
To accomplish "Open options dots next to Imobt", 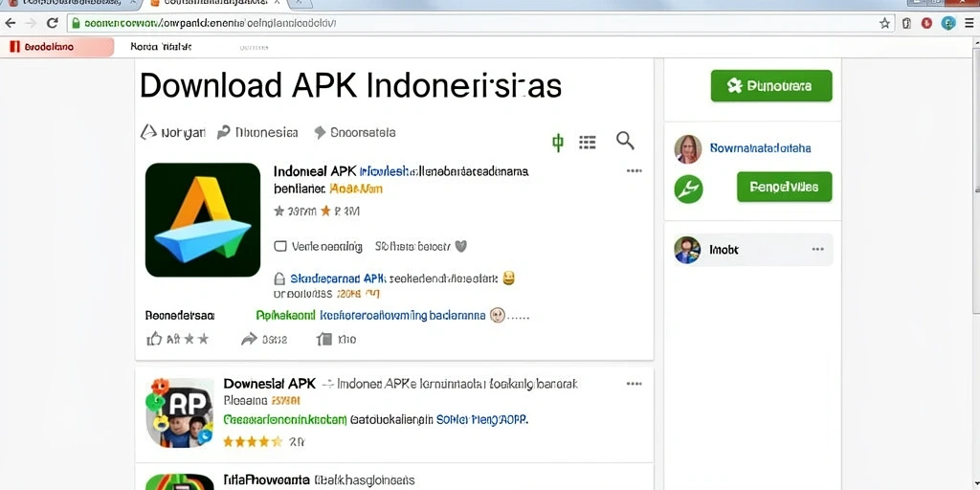I will (x=817, y=249).
